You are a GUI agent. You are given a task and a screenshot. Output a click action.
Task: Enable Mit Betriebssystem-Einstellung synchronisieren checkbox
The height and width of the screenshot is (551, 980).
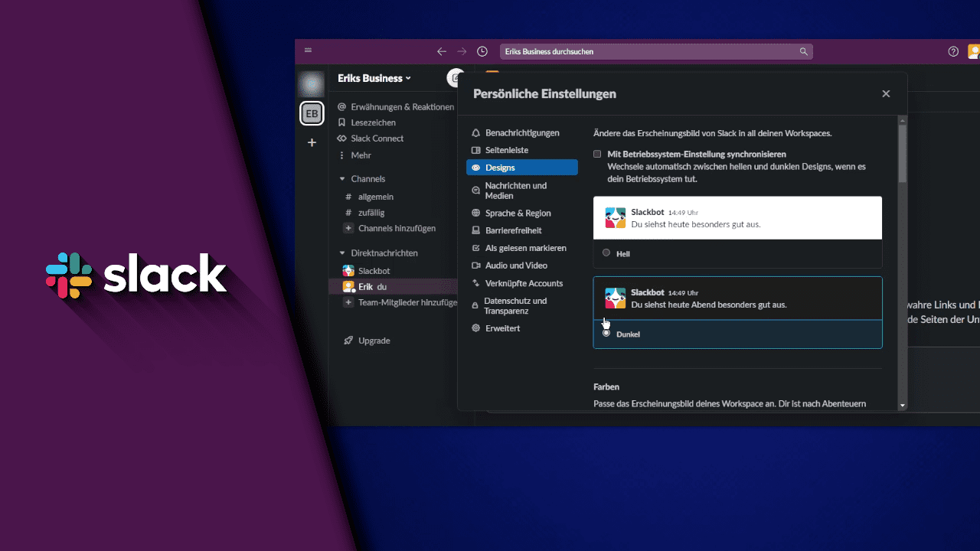tap(597, 154)
